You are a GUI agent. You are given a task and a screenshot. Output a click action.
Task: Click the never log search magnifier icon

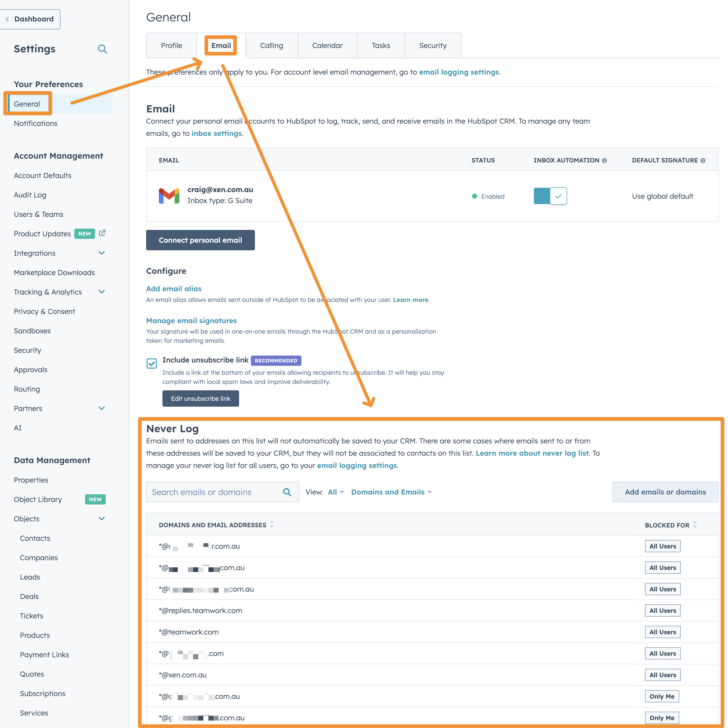[x=287, y=492]
